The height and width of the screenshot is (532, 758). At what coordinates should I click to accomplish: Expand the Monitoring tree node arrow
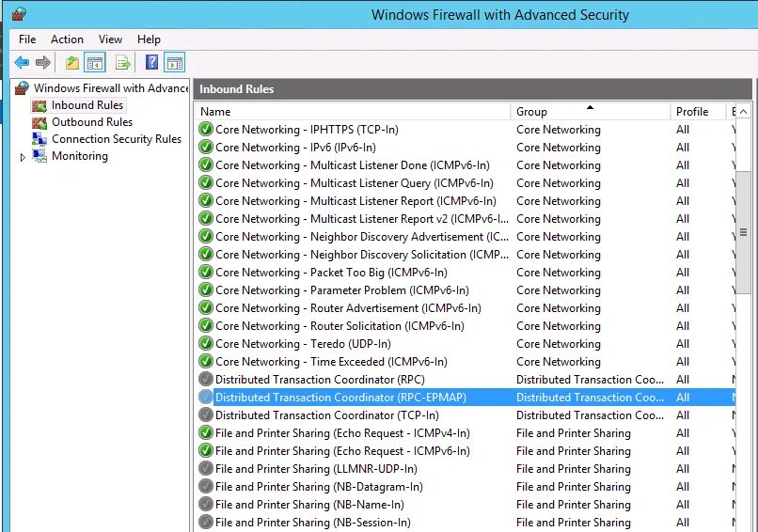click(x=23, y=157)
